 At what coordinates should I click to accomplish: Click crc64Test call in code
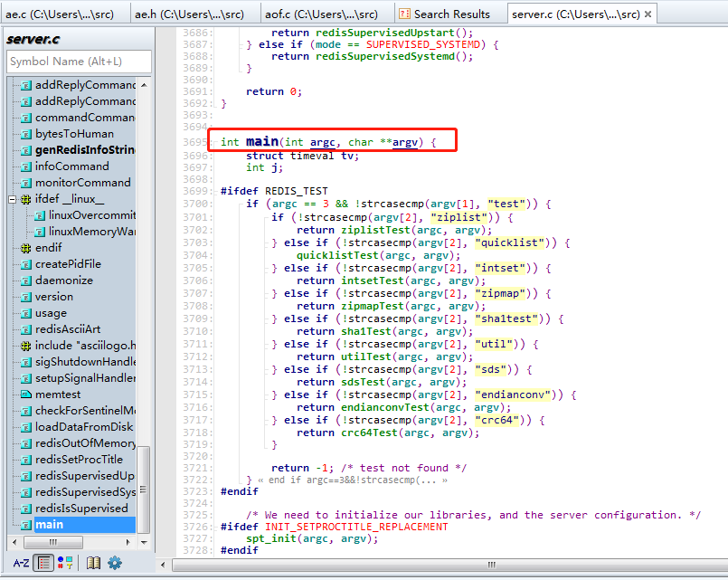pyautogui.click(x=369, y=433)
